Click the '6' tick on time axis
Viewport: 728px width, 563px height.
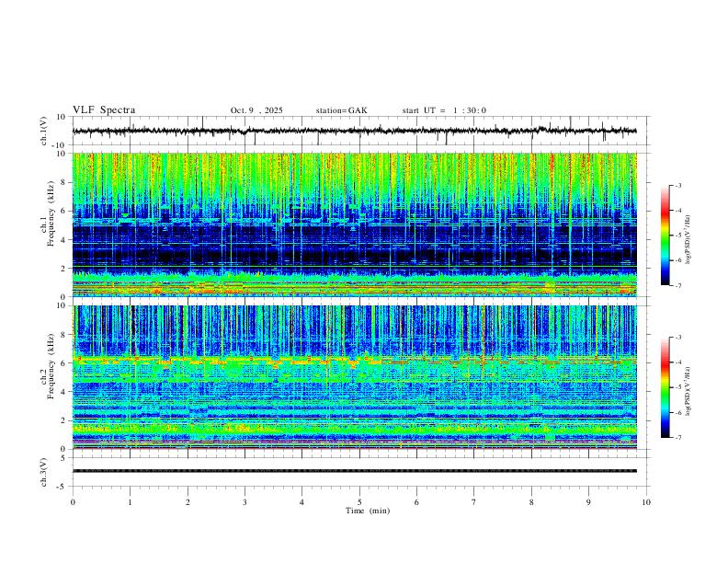click(x=416, y=502)
